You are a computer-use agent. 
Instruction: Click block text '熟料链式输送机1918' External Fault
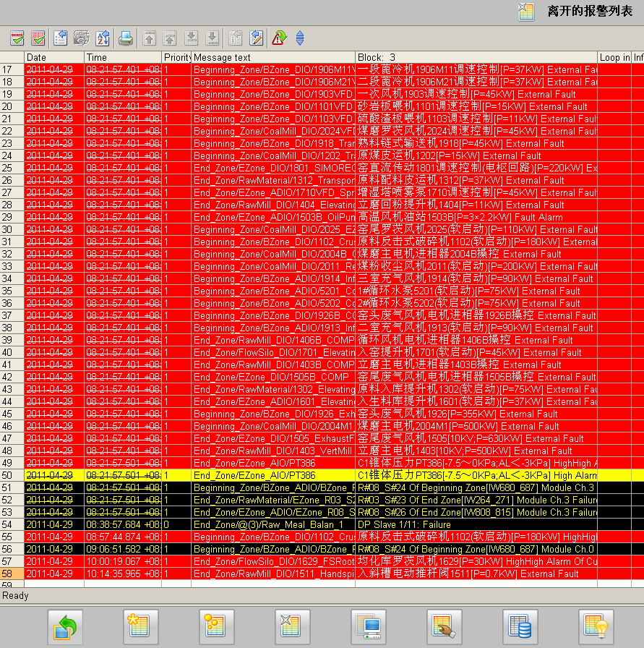tap(460, 143)
